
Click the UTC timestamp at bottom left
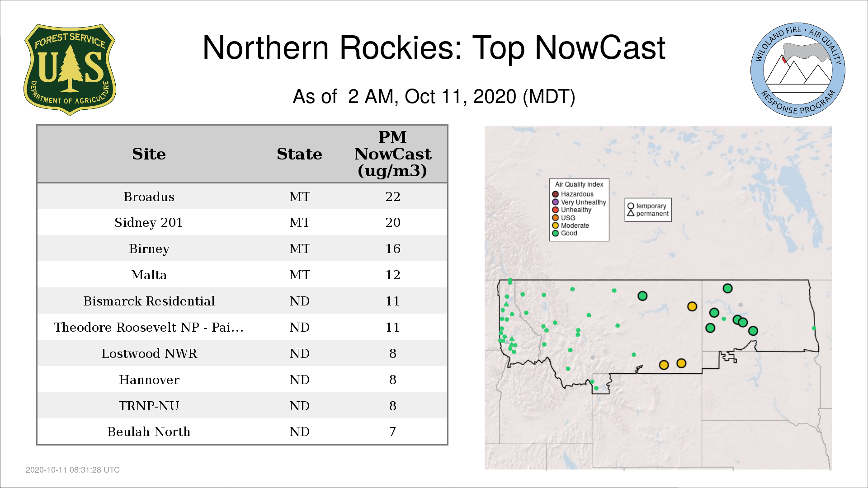[73, 470]
